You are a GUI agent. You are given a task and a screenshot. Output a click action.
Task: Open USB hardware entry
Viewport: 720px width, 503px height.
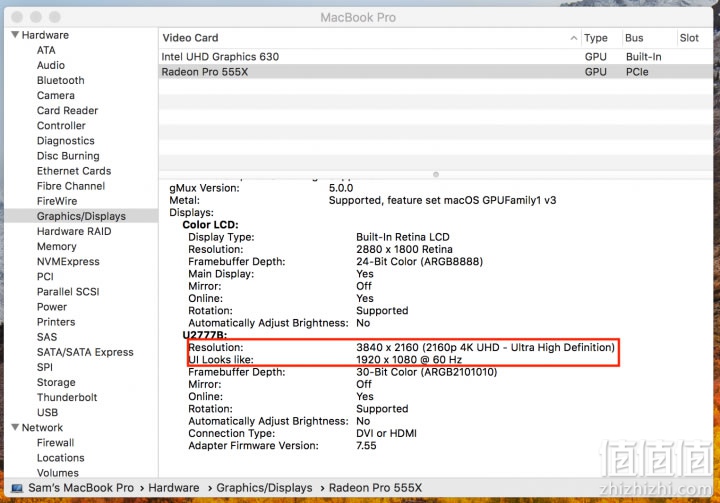click(x=47, y=413)
